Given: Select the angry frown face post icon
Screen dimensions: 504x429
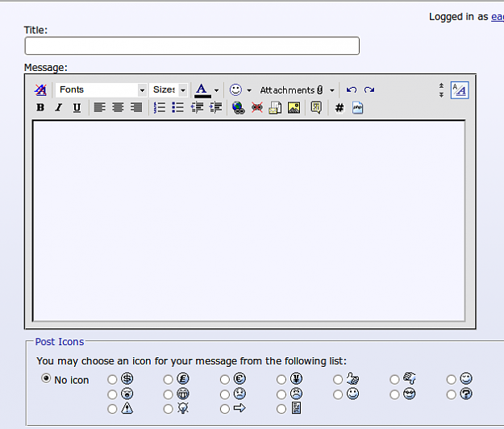Looking at the screenshot, I should (x=281, y=394).
